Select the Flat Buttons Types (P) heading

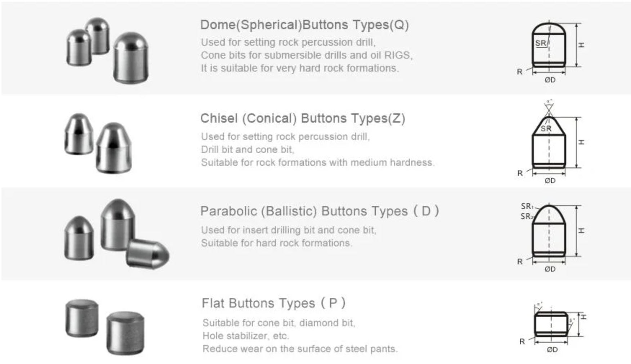273,303
